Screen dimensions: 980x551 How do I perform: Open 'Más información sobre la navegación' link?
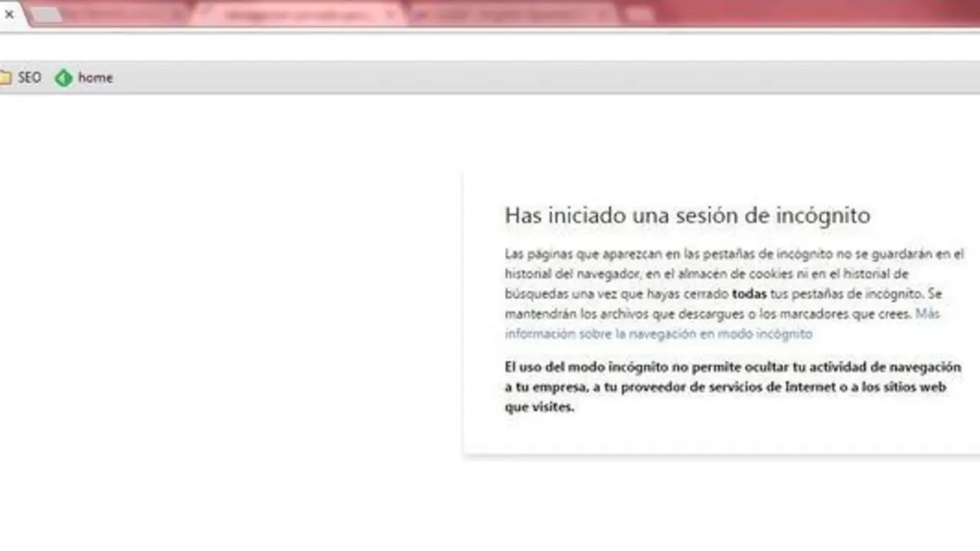click(x=658, y=334)
